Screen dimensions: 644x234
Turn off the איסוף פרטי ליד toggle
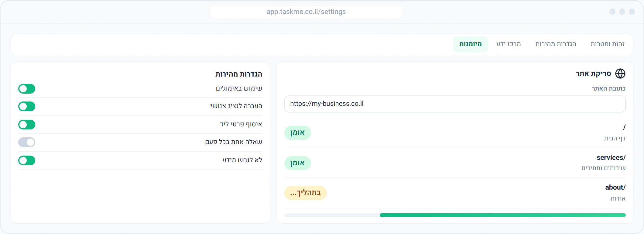click(x=27, y=125)
